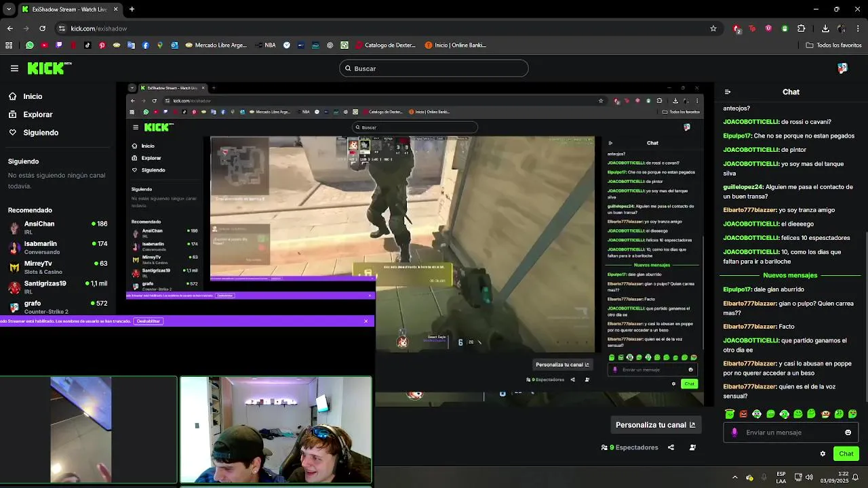Open site information icon in address bar
Viewport: 868px width, 488px height.
pos(62,28)
